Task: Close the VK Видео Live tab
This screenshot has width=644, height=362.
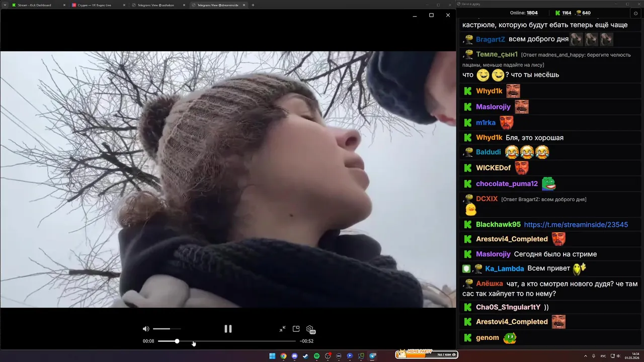Action: pos(124,5)
